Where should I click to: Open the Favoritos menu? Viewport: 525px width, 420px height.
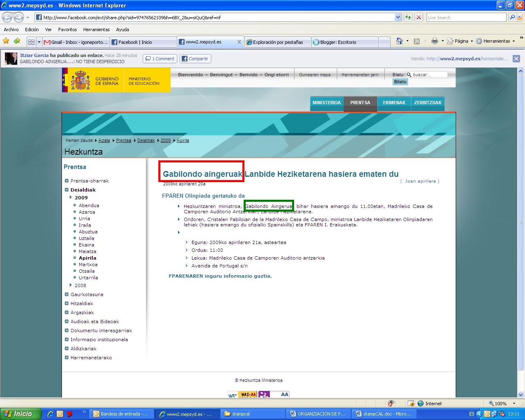[x=68, y=30]
